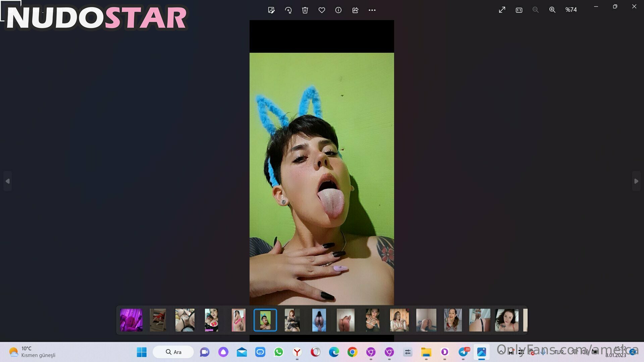Click the Share icon in toolbar
This screenshot has height=362, width=644.
point(355,10)
